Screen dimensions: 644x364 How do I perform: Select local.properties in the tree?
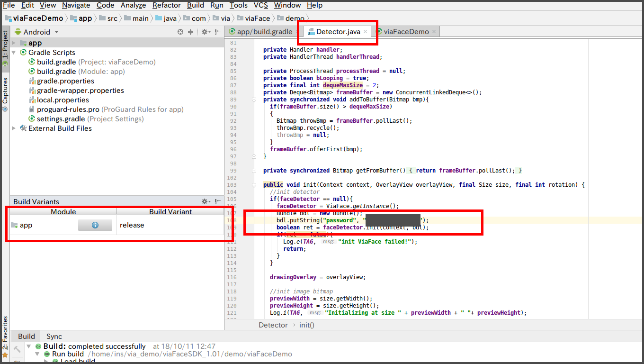click(x=59, y=100)
